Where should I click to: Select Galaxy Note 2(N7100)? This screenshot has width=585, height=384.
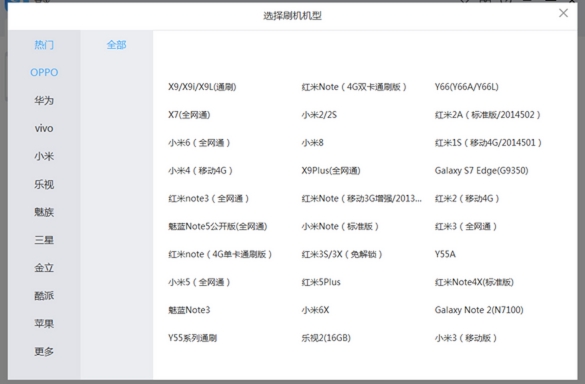click(x=479, y=310)
